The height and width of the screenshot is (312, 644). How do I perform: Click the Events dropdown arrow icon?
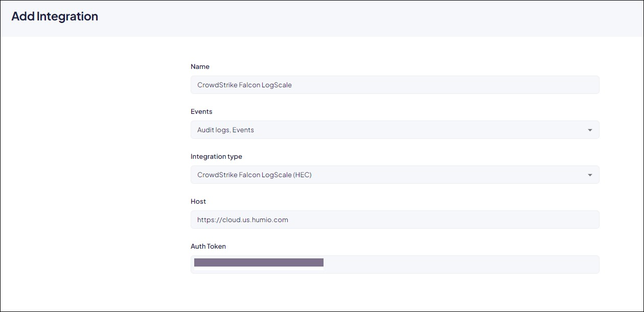[x=590, y=130]
